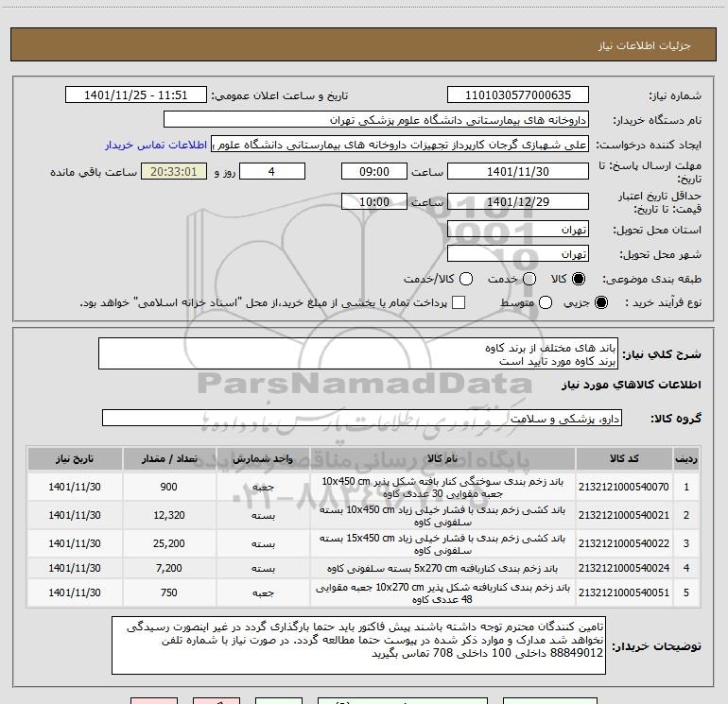The image size is (728, 704).
Task: Click the گروه کالا field دارو، پزشکی و سلامت
Action: (362, 418)
